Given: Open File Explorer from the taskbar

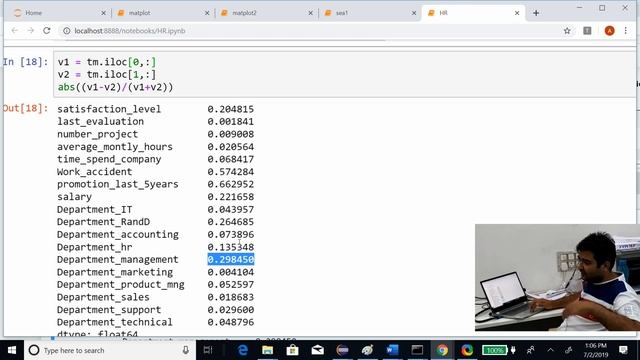Looking at the screenshot, I should coord(267,350).
